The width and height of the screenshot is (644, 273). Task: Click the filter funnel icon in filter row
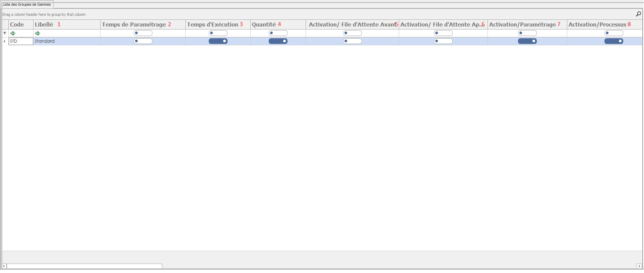[x=5, y=33]
